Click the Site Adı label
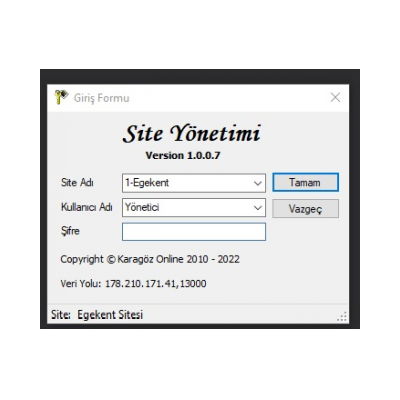The width and height of the screenshot is (400, 400). pyautogui.click(x=77, y=182)
